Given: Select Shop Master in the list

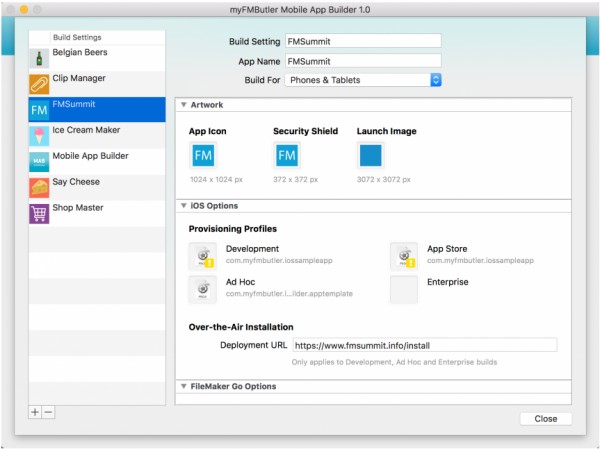Looking at the screenshot, I should click(x=78, y=208).
